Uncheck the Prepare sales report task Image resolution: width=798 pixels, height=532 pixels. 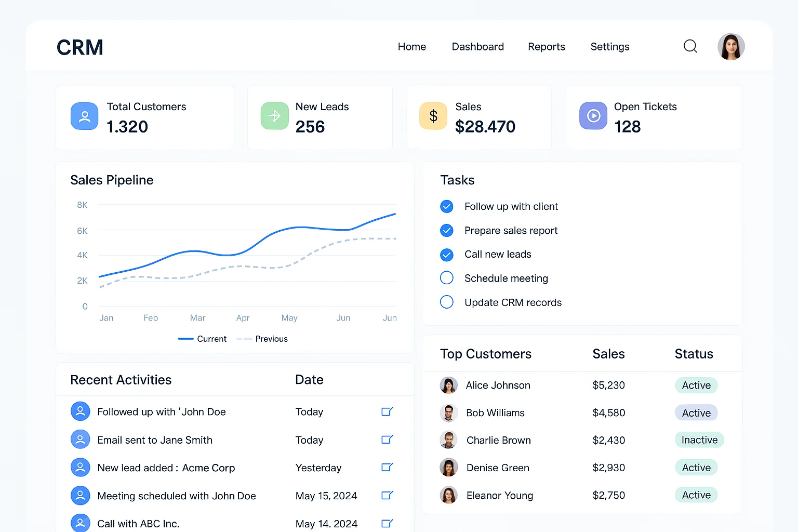pos(447,230)
